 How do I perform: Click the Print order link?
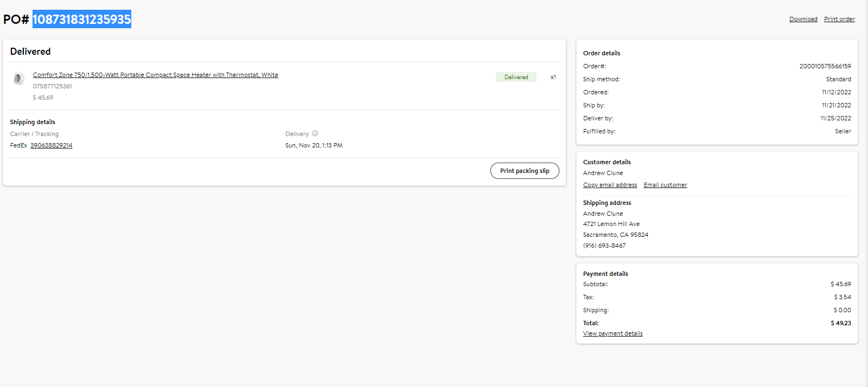coord(839,19)
